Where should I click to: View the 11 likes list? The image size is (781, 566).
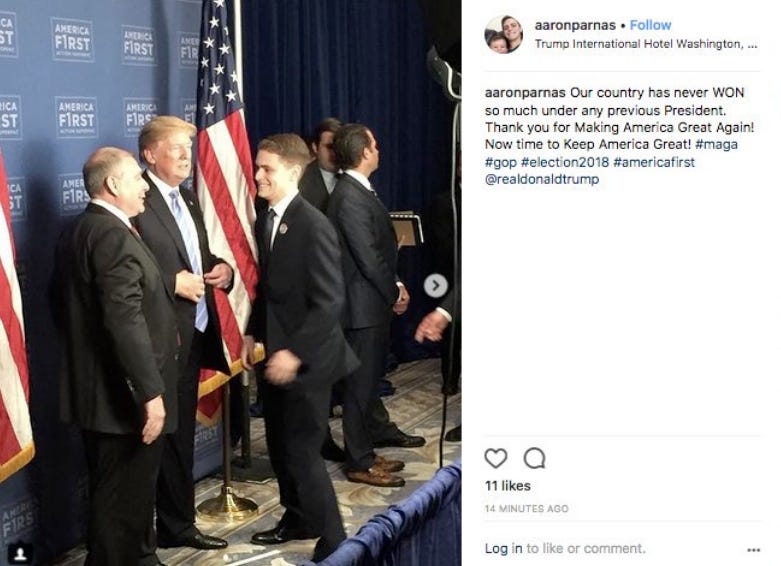click(508, 486)
